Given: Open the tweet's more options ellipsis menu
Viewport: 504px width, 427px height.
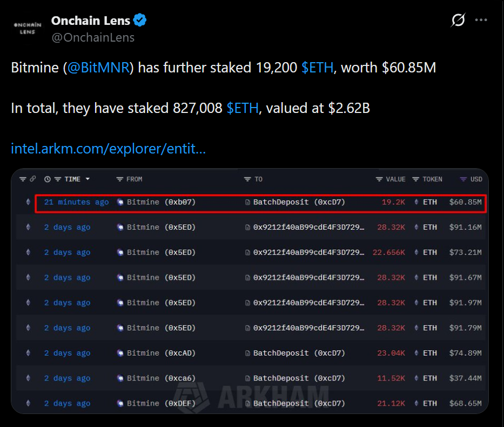Looking at the screenshot, I should (481, 20).
